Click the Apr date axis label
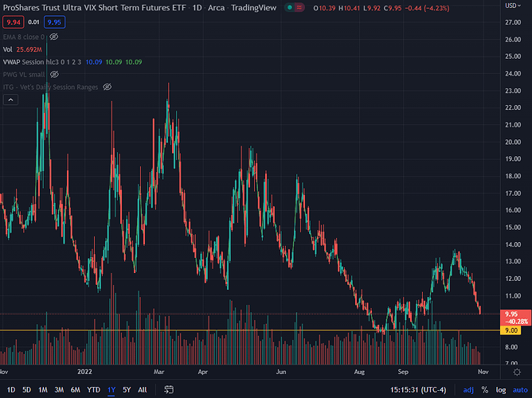 [x=203, y=372]
